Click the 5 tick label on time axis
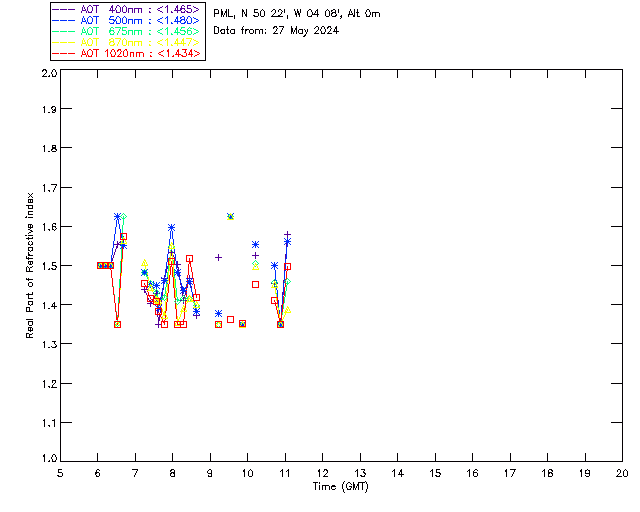This screenshot has width=640, height=512. tap(60, 473)
